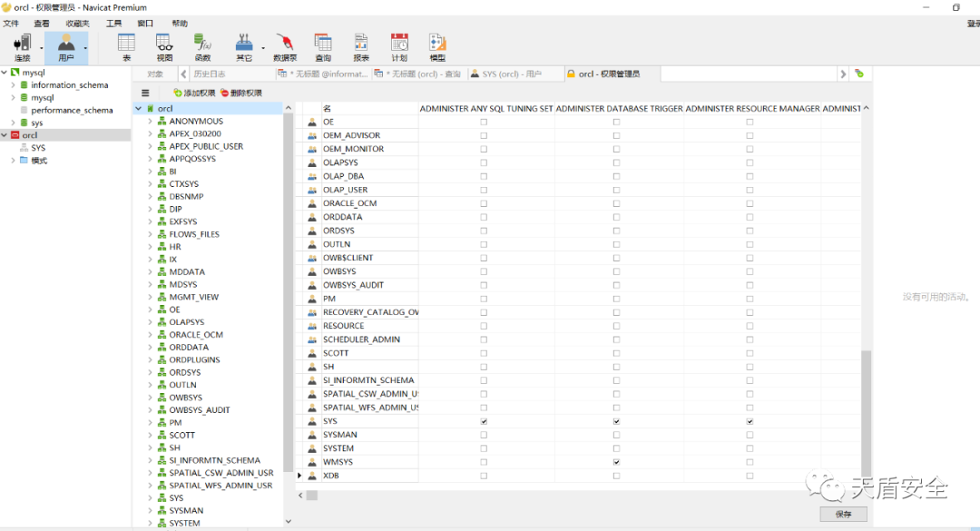Collapse the mysql connection tree

click(5, 73)
